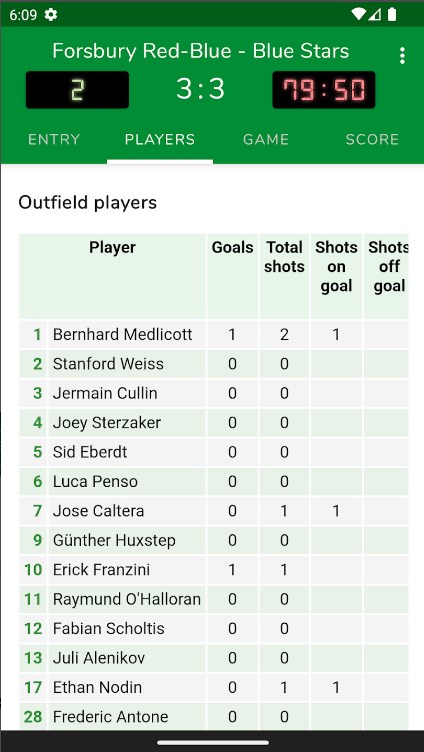Select player Erick Franzini
Image resolution: width=424 pixels, height=752 pixels.
pyautogui.click(x=101, y=570)
